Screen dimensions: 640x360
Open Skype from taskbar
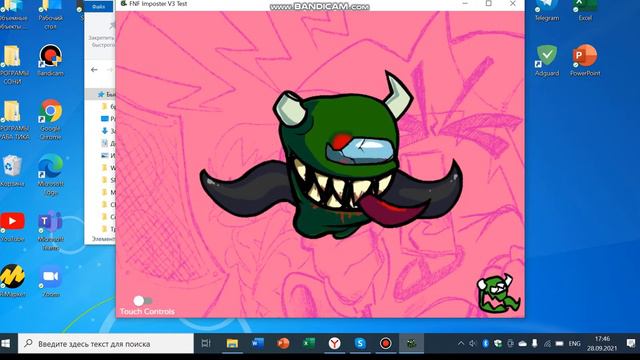coord(360,344)
